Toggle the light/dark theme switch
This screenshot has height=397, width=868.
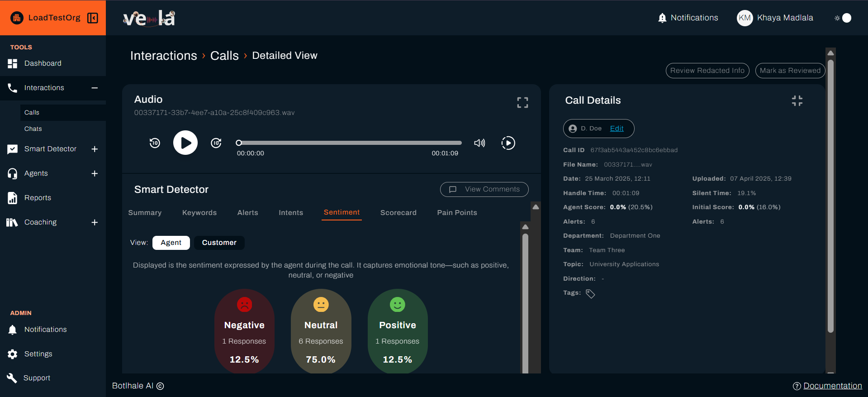click(843, 18)
